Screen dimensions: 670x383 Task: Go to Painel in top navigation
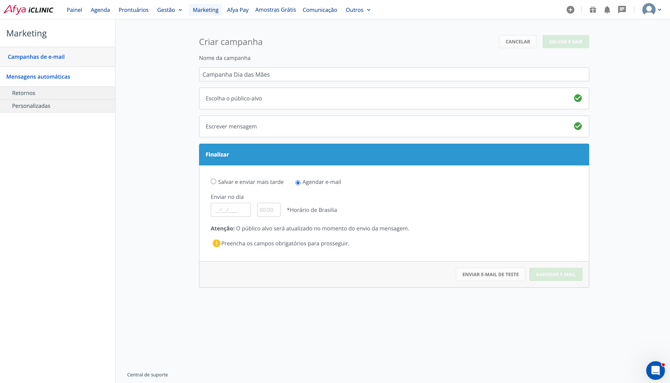[x=74, y=10]
